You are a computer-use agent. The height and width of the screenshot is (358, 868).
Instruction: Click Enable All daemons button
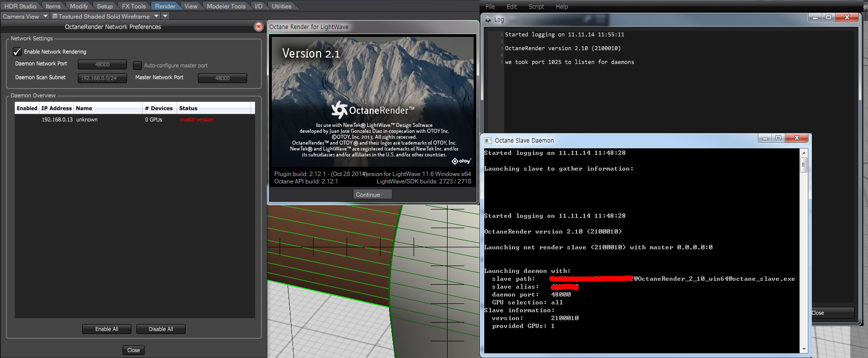pos(107,329)
